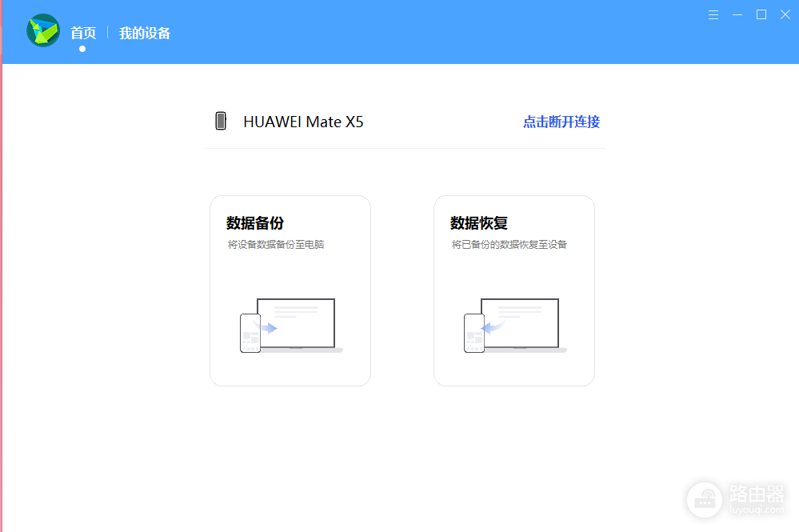Open the 数据恢复 card
The height and width of the screenshot is (532, 799).
pyautogui.click(x=514, y=290)
